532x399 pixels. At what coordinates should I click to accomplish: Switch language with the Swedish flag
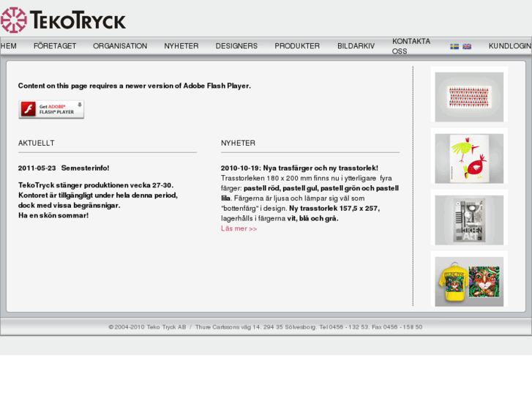[x=454, y=46]
